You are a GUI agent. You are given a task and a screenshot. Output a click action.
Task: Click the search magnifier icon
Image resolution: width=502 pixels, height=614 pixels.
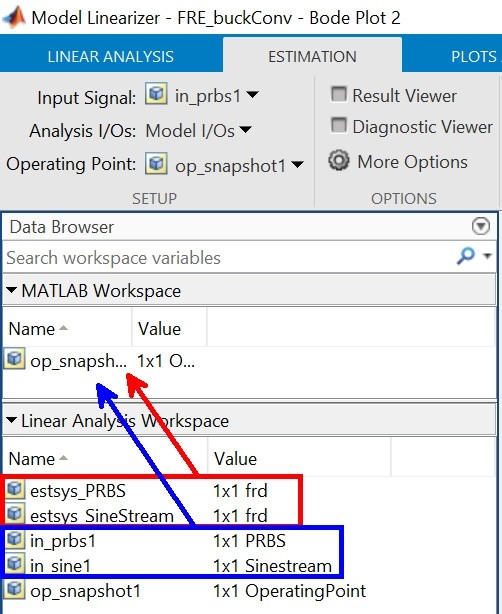pyautogui.click(x=466, y=256)
